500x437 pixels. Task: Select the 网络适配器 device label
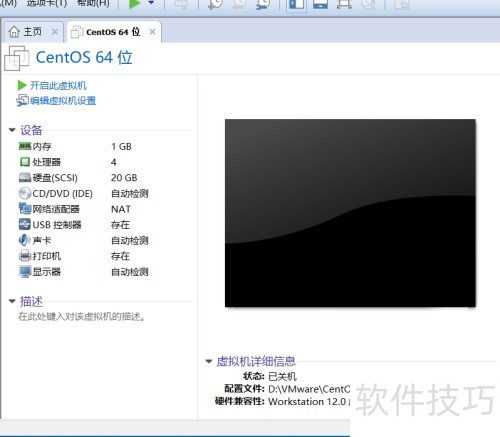click(x=56, y=209)
